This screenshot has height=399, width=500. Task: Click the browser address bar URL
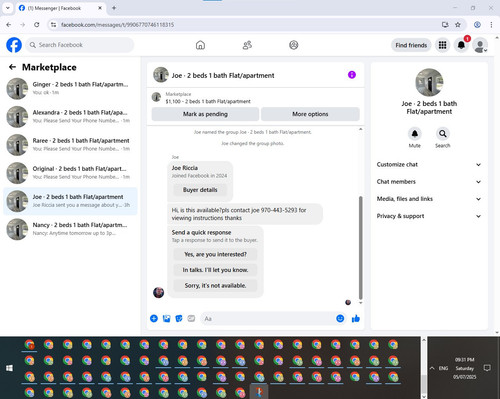117,25
